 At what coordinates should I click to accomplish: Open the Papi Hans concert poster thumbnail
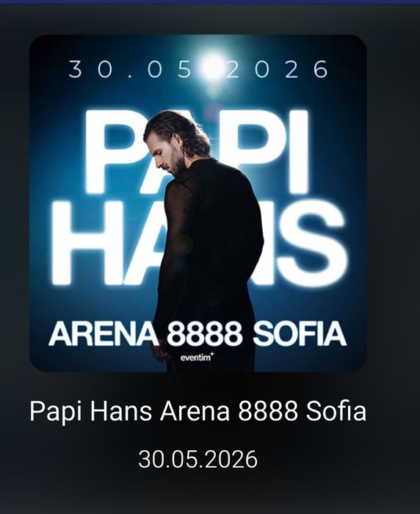(x=198, y=203)
